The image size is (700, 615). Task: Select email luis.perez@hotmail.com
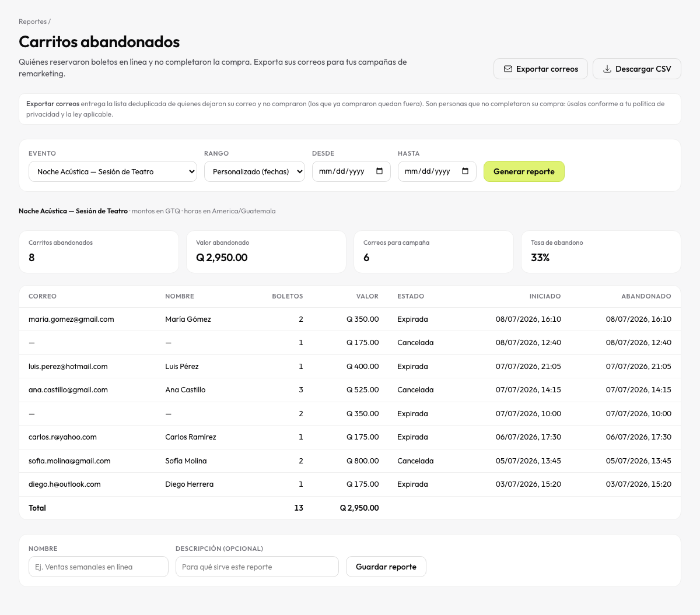coord(68,367)
